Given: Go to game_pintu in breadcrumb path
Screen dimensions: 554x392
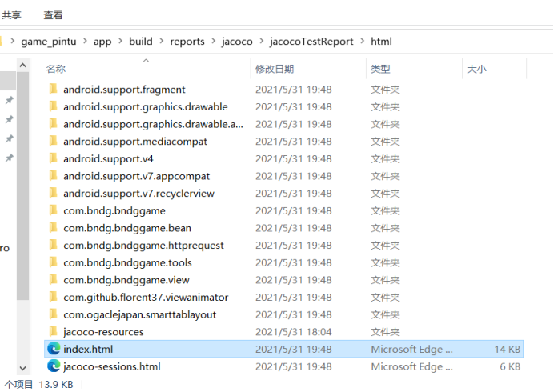Looking at the screenshot, I should (x=49, y=42).
